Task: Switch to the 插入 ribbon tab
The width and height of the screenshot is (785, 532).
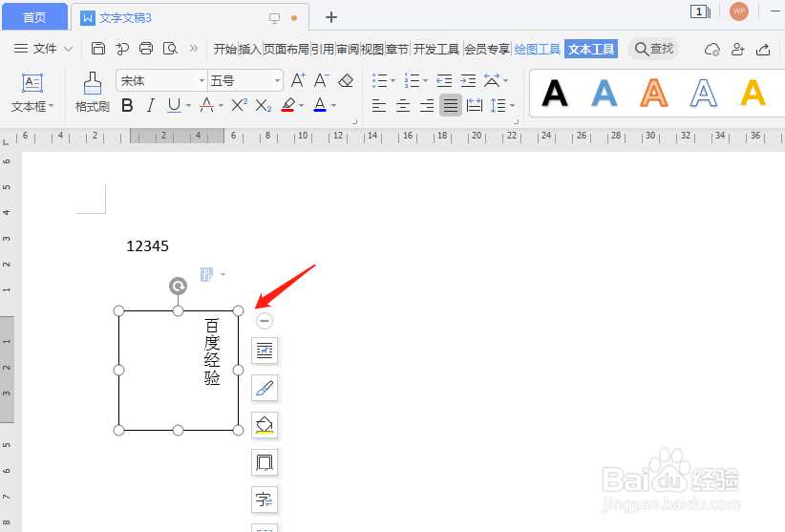Action: 250,49
